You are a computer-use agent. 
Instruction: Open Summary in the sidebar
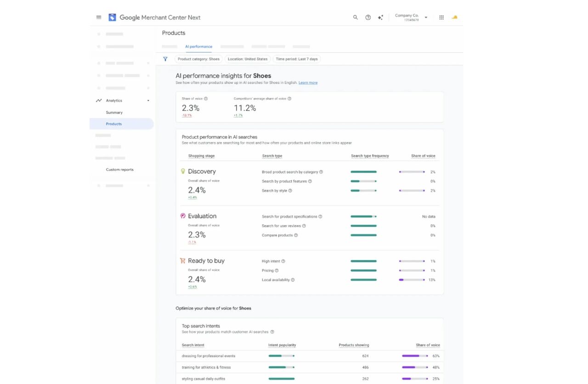(x=114, y=113)
